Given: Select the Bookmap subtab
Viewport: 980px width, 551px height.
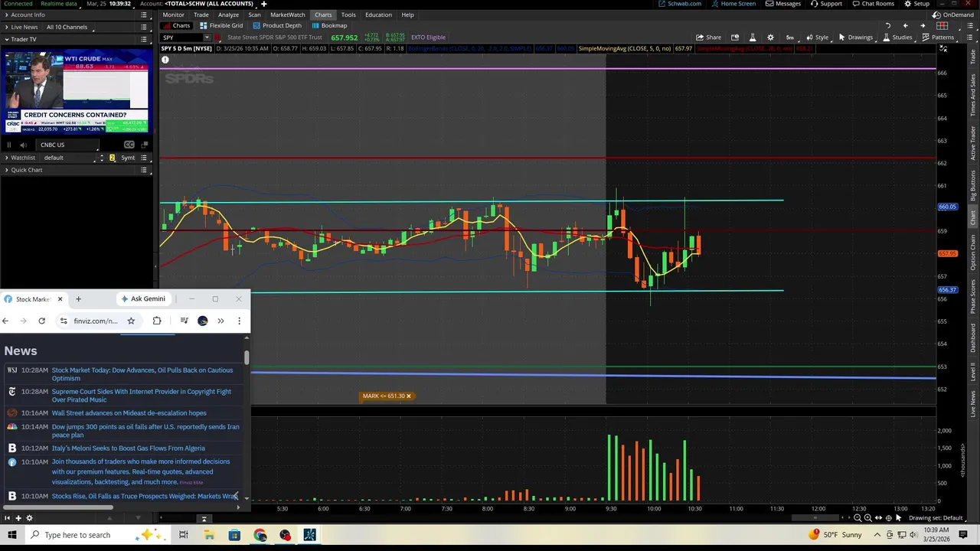Looking at the screenshot, I should click(329, 25).
